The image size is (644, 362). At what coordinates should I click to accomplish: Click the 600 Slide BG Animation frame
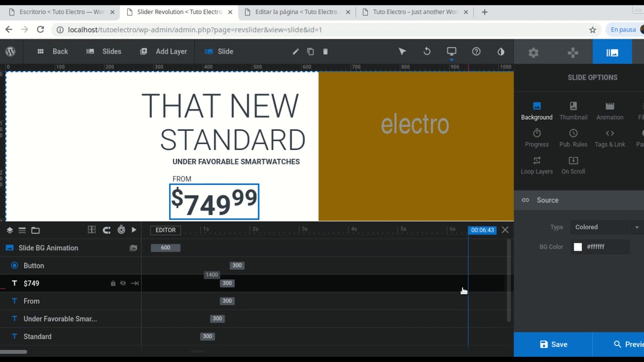point(166,247)
